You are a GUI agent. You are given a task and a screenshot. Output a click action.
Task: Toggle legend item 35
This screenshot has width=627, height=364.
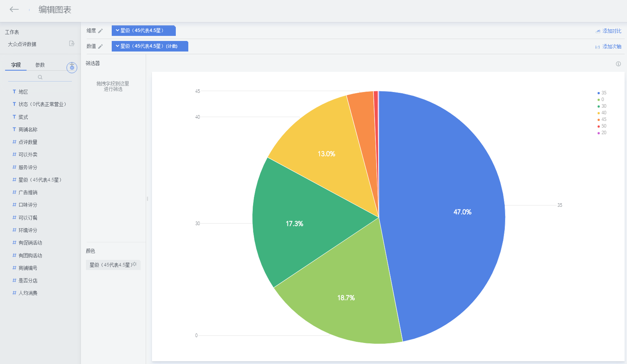point(602,93)
